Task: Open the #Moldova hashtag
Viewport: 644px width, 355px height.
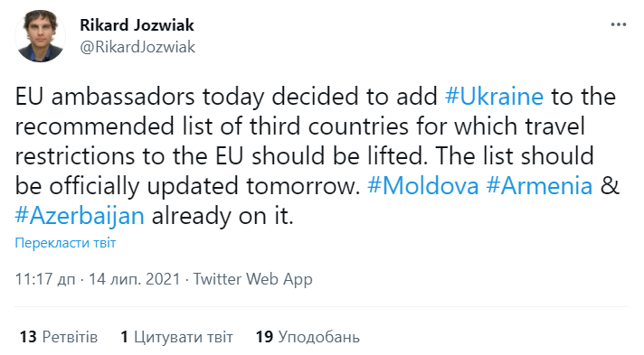Action: click(x=423, y=186)
